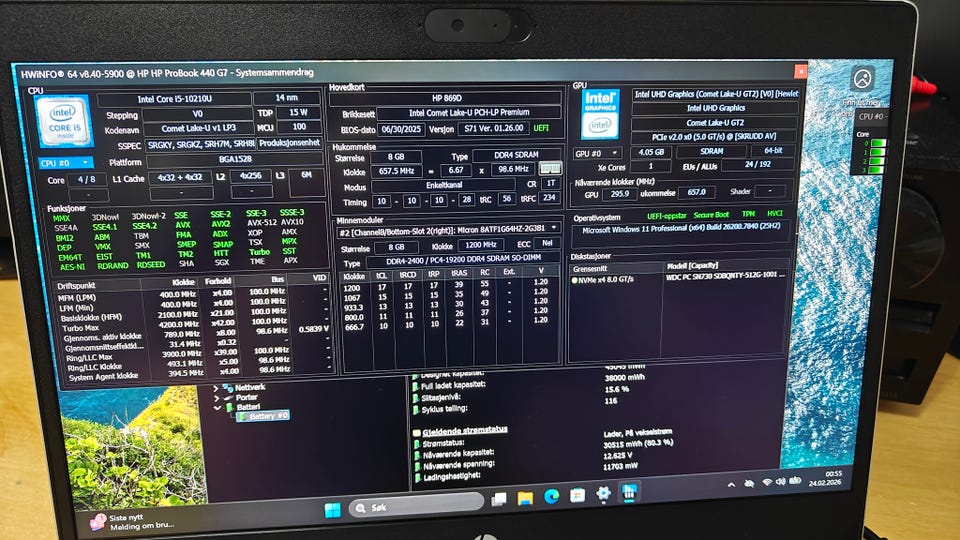Viewport: 960px width, 540px height.
Task: Open Microsoft Store from the taskbar
Action: pos(577,495)
